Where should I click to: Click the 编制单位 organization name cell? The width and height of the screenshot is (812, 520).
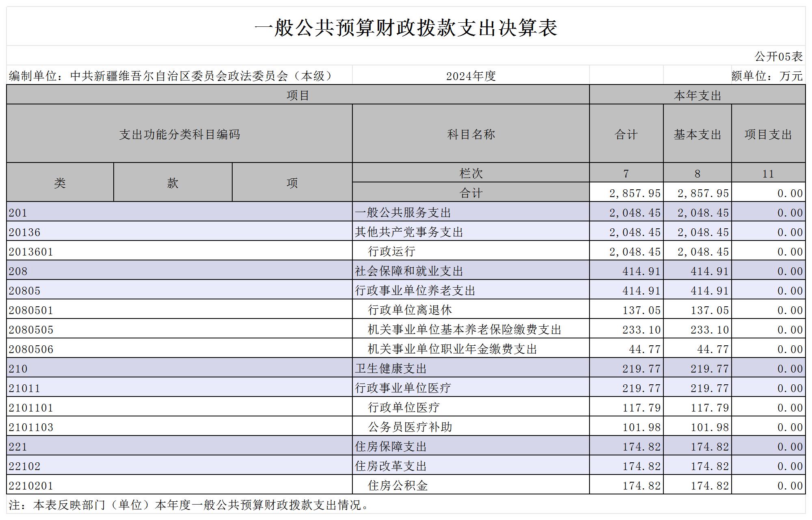click(171, 76)
